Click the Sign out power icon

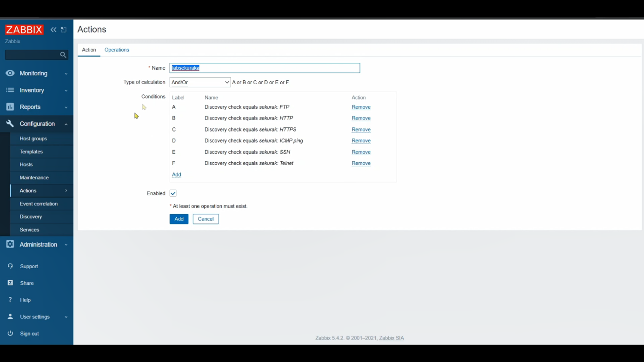coord(10,334)
